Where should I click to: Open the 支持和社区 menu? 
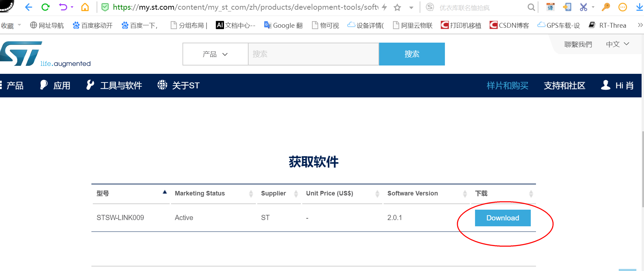click(565, 86)
